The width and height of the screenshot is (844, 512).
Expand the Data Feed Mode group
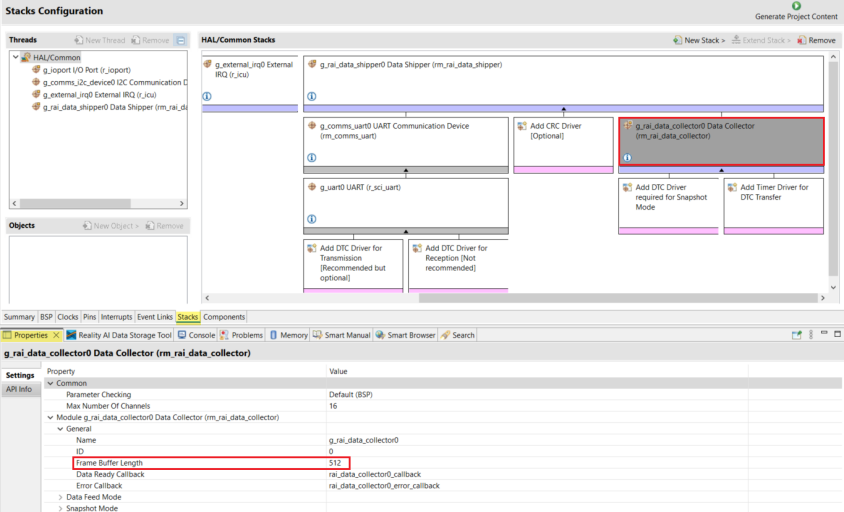[x=60, y=497]
